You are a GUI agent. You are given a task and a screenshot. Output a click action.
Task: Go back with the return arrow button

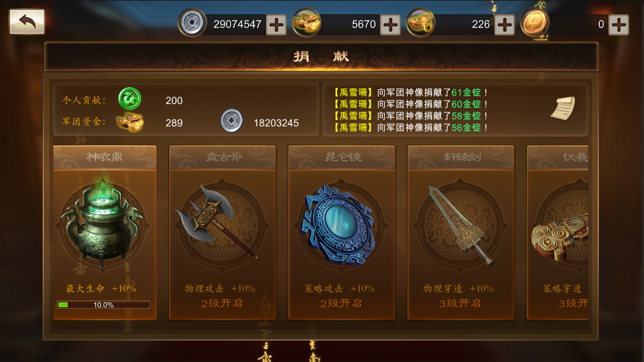point(27,22)
